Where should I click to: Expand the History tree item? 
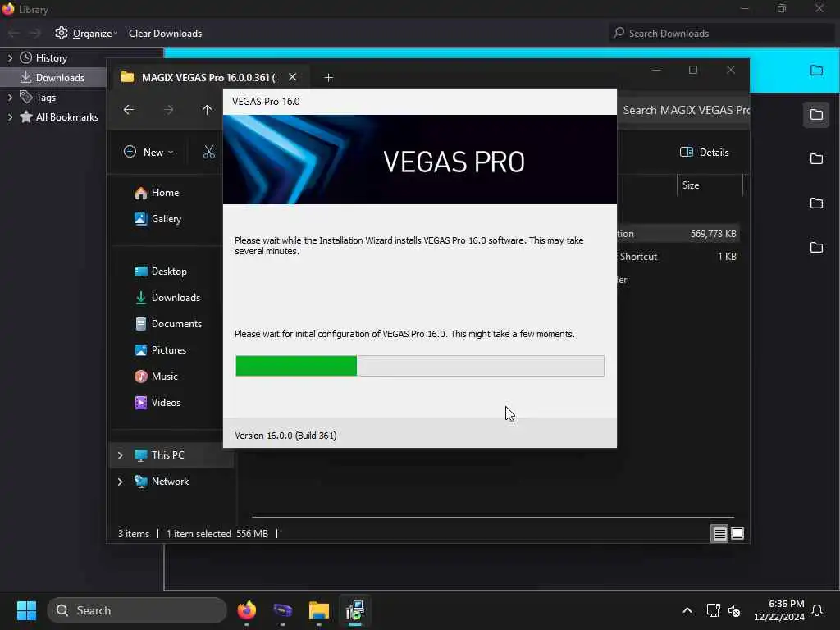point(10,58)
